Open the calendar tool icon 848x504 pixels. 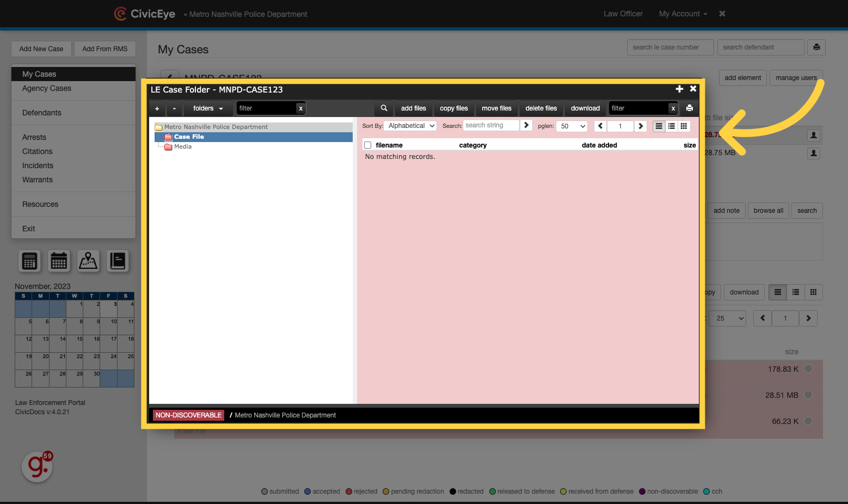(x=59, y=261)
